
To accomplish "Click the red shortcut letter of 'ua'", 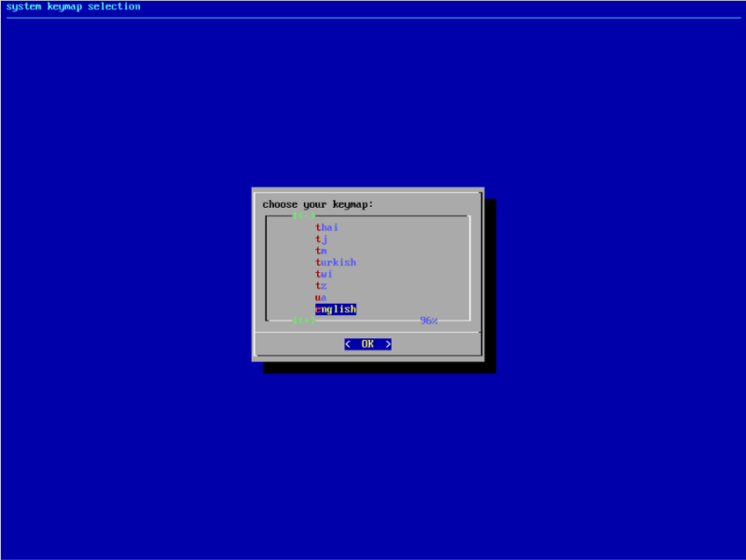I will click(x=318, y=297).
